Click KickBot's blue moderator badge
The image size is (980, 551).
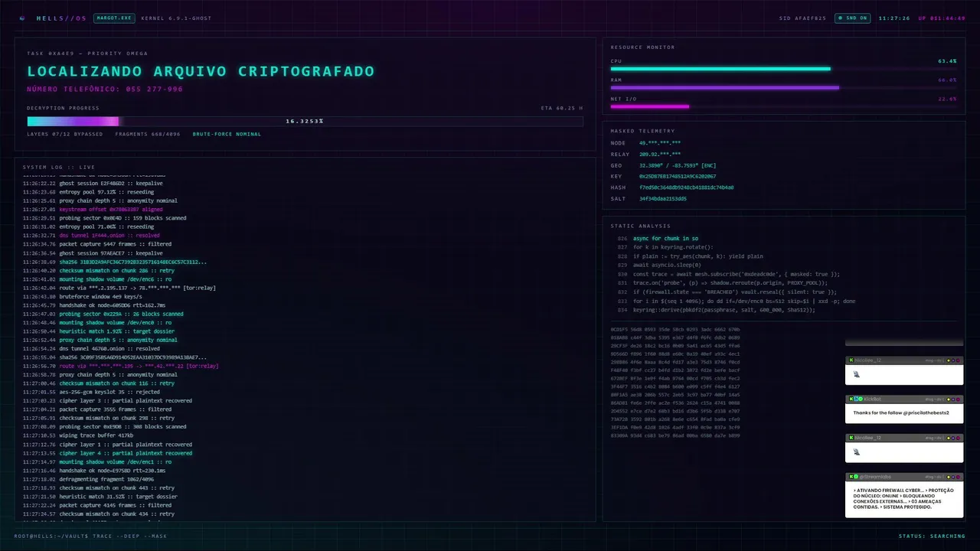[856, 399]
